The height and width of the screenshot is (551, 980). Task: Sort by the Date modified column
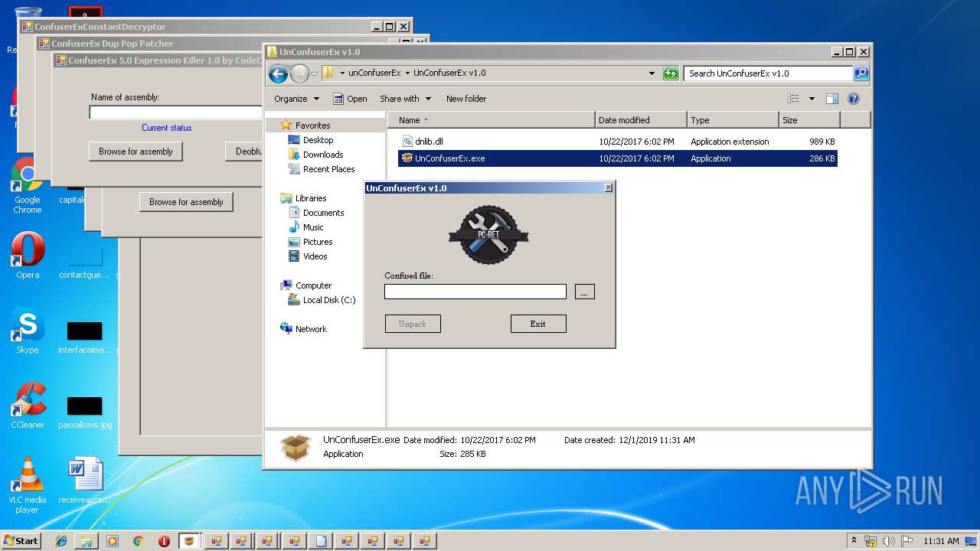(641, 120)
